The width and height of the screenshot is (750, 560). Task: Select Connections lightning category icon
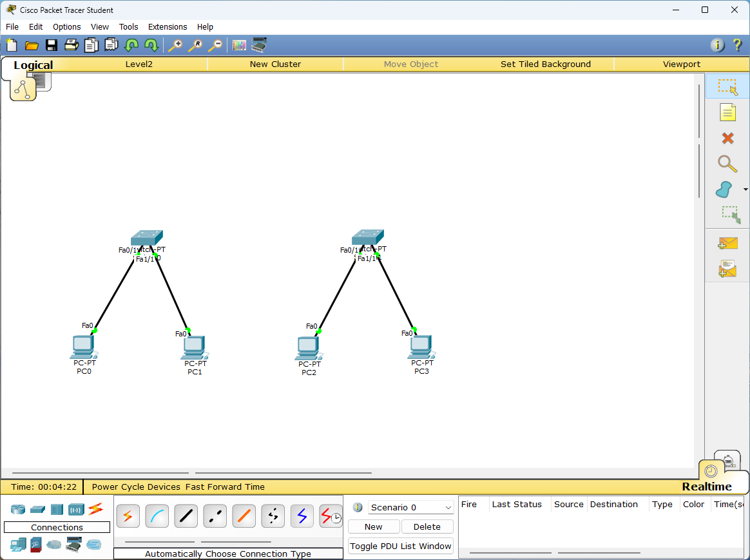click(x=95, y=508)
